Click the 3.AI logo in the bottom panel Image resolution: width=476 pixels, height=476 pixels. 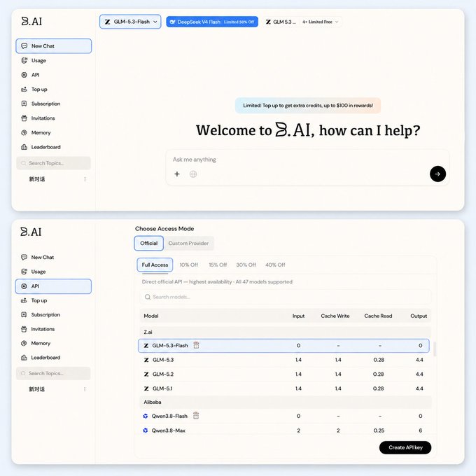pyautogui.click(x=31, y=232)
